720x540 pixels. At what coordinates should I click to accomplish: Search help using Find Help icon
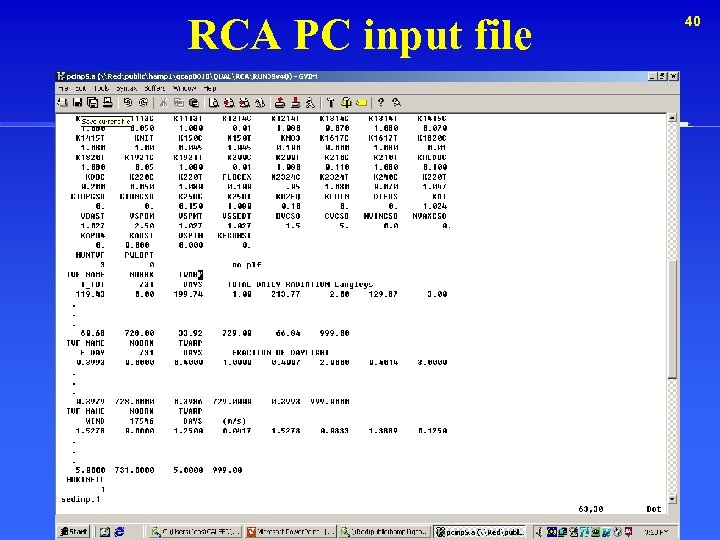click(397, 103)
